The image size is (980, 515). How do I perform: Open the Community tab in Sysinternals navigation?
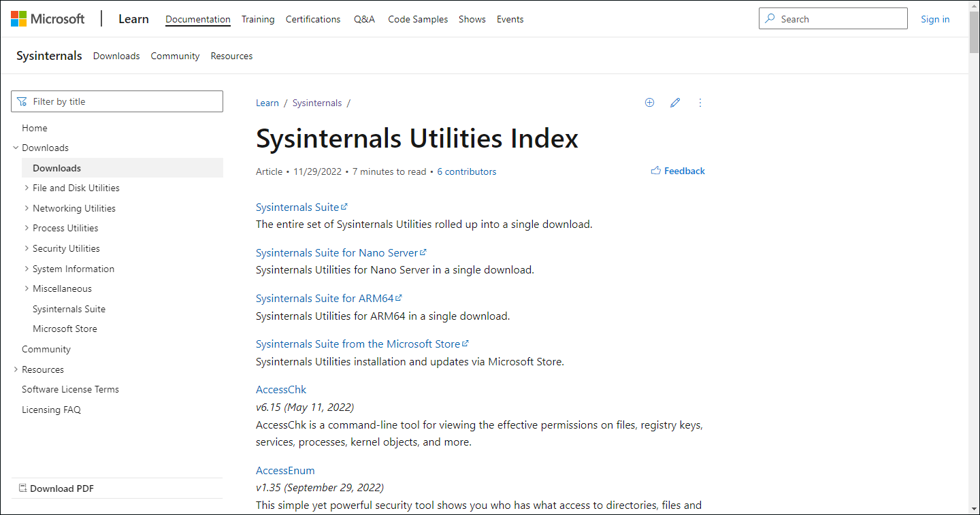(175, 55)
